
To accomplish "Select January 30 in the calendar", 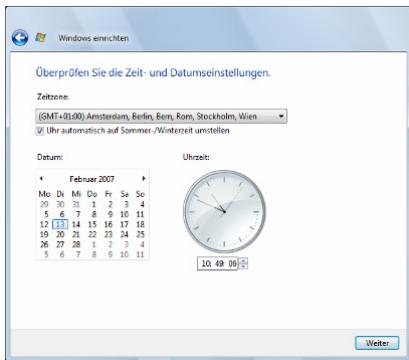I will (60, 204).
